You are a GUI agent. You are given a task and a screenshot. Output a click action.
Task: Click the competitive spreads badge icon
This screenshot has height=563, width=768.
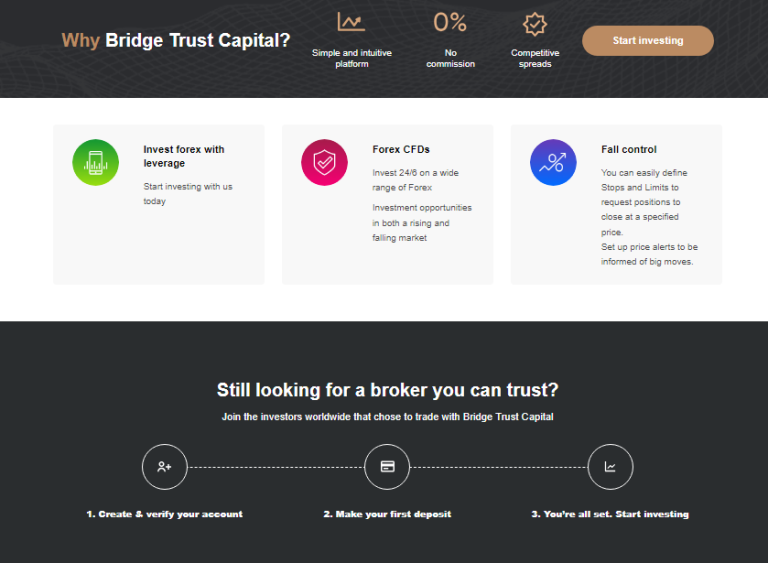pos(534,24)
